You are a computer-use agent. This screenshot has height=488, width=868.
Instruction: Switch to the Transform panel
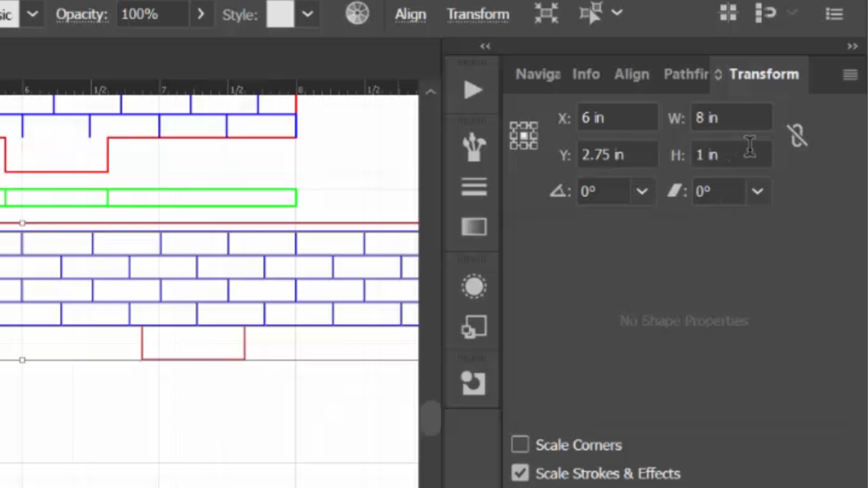point(763,74)
